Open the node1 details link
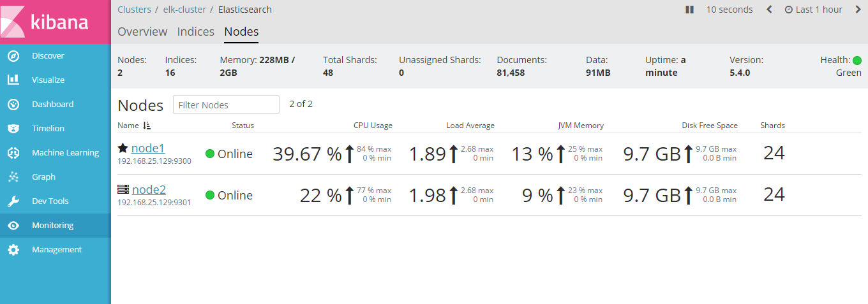868x304 pixels. click(x=148, y=148)
